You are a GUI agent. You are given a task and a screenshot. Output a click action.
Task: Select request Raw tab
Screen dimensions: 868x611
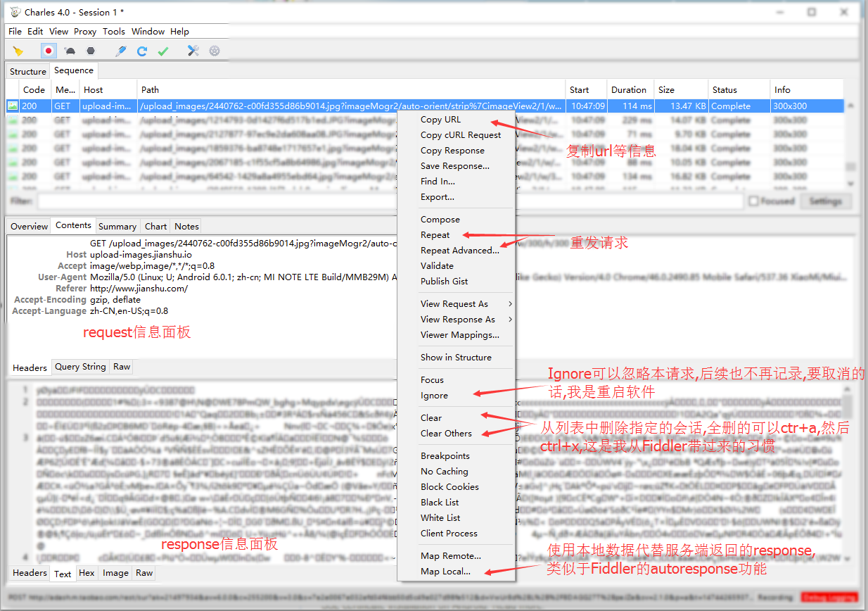pos(122,367)
